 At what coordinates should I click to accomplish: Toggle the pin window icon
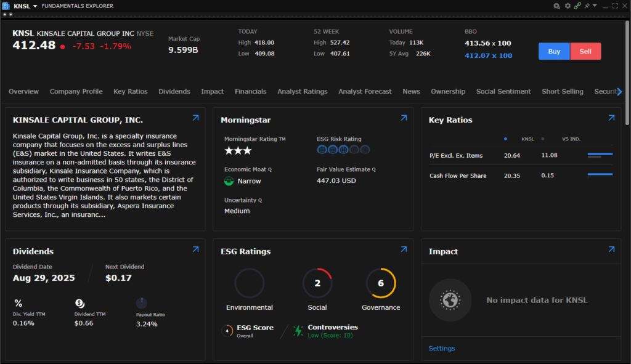[x=587, y=6]
